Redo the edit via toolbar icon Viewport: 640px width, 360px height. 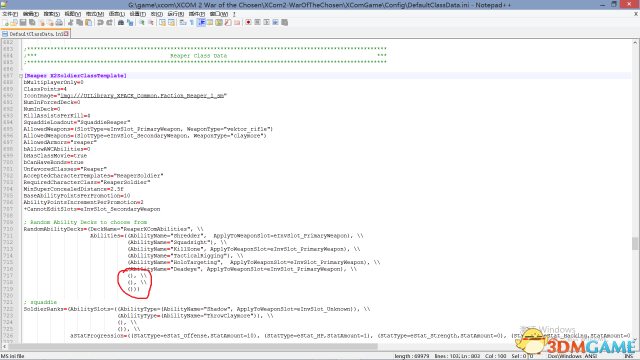[109, 23]
